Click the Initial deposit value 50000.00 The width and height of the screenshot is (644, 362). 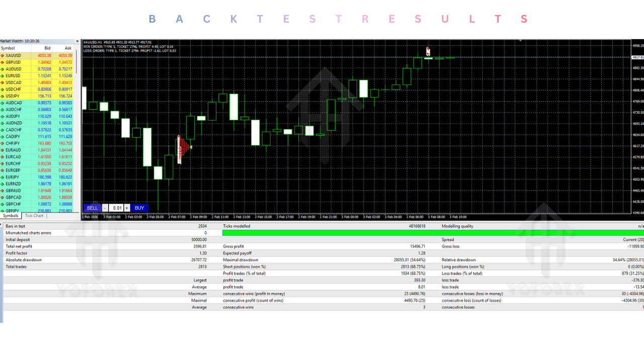[198, 240]
